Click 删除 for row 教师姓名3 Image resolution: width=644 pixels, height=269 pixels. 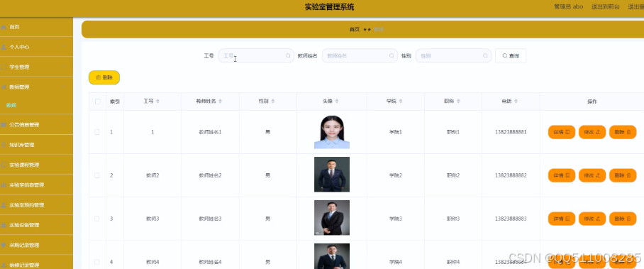click(623, 219)
